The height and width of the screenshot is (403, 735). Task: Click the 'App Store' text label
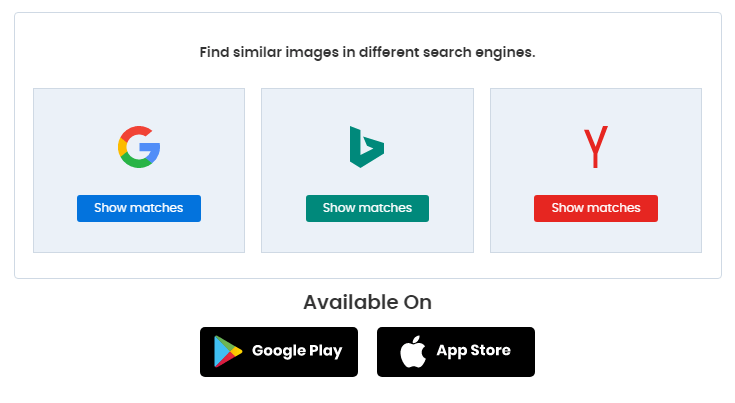pos(473,351)
